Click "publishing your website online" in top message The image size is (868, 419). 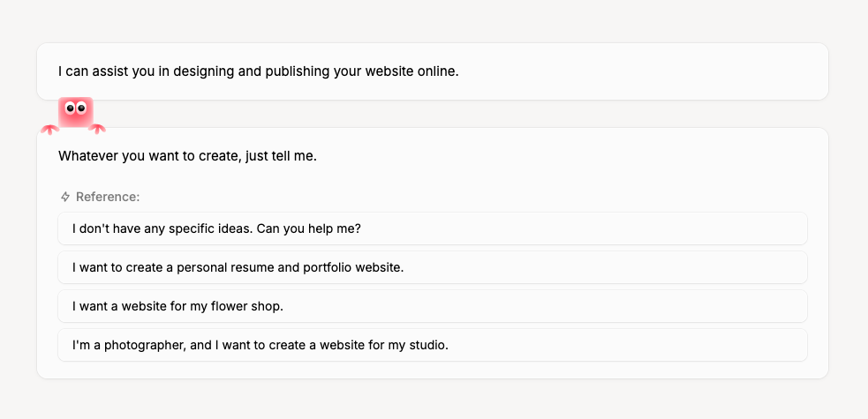click(x=363, y=71)
